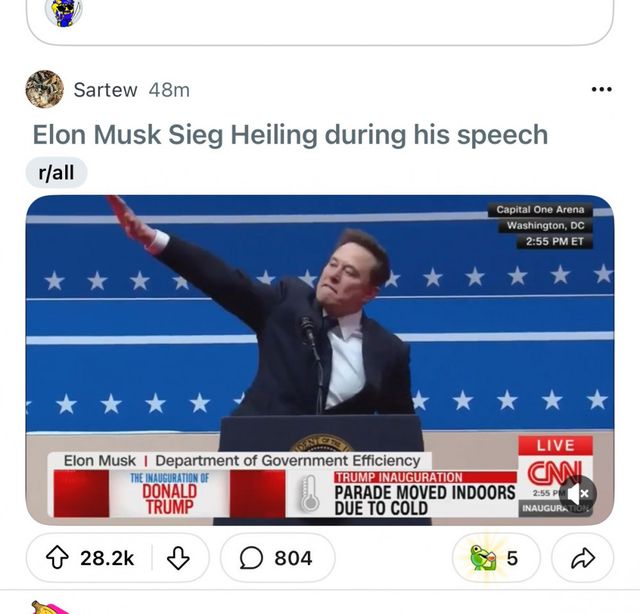The width and height of the screenshot is (640, 614).
Task: Open the 804 comments on the post
Action: (x=277, y=558)
